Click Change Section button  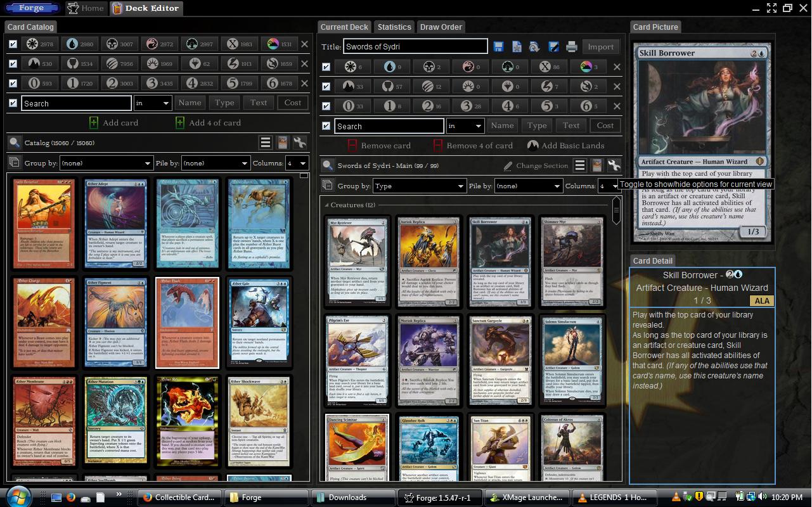535,165
